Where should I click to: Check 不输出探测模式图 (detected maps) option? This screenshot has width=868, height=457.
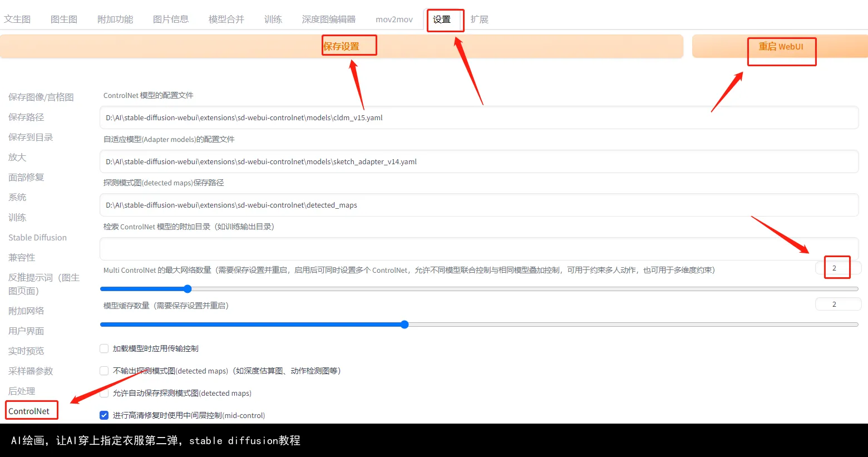click(x=104, y=371)
